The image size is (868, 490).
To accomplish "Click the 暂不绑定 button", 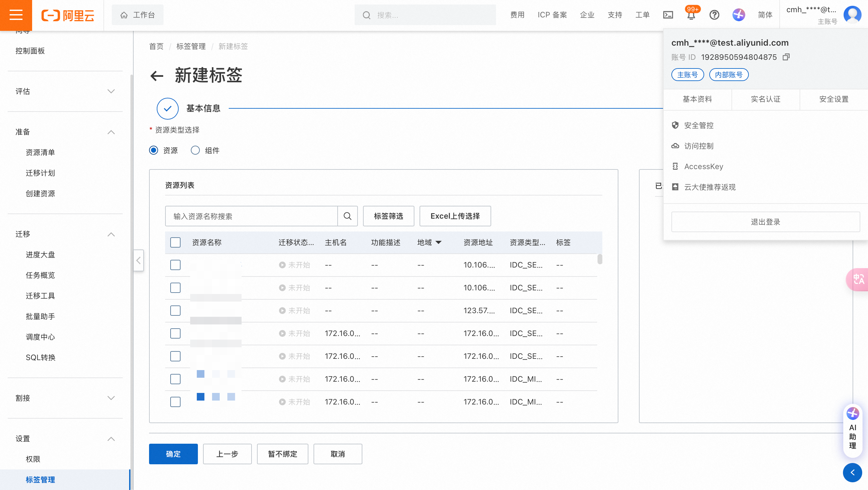I will (x=282, y=454).
